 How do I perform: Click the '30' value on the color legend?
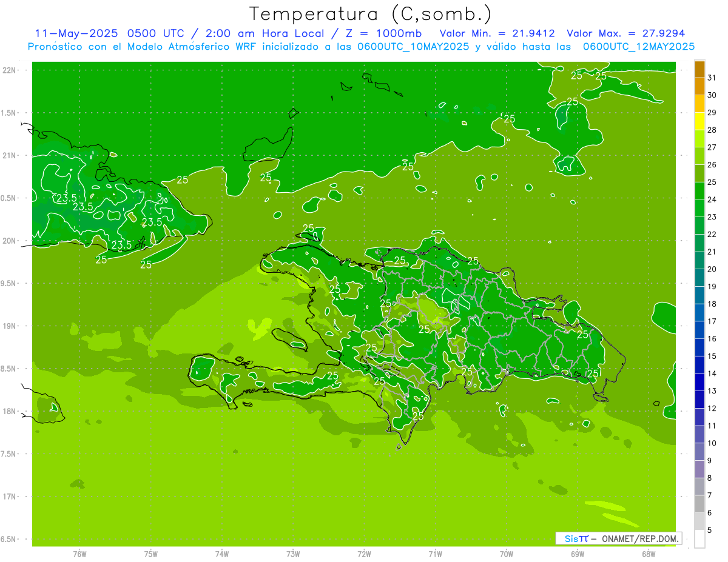712,95
